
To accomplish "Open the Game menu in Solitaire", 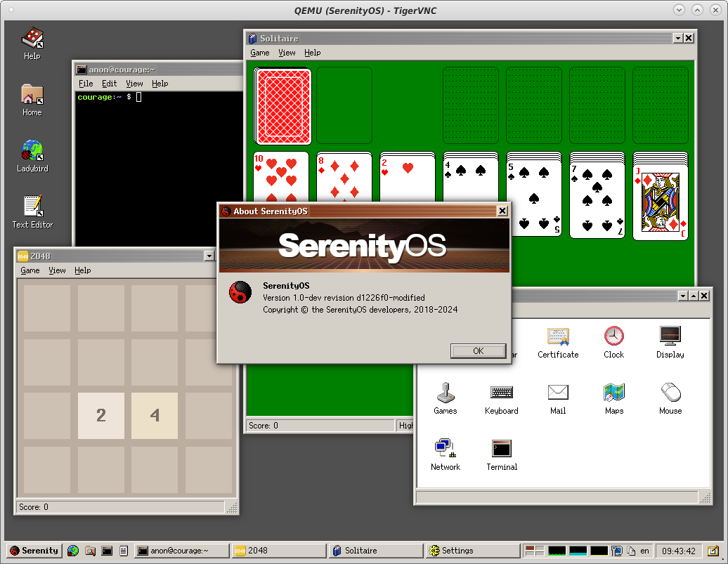I will [259, 53].
